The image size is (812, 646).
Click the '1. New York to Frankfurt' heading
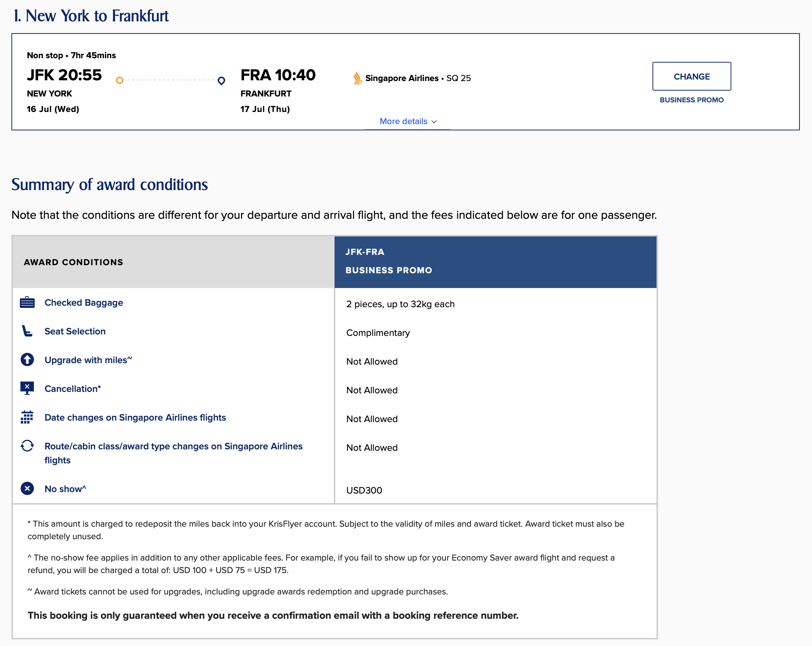point(91,16)
